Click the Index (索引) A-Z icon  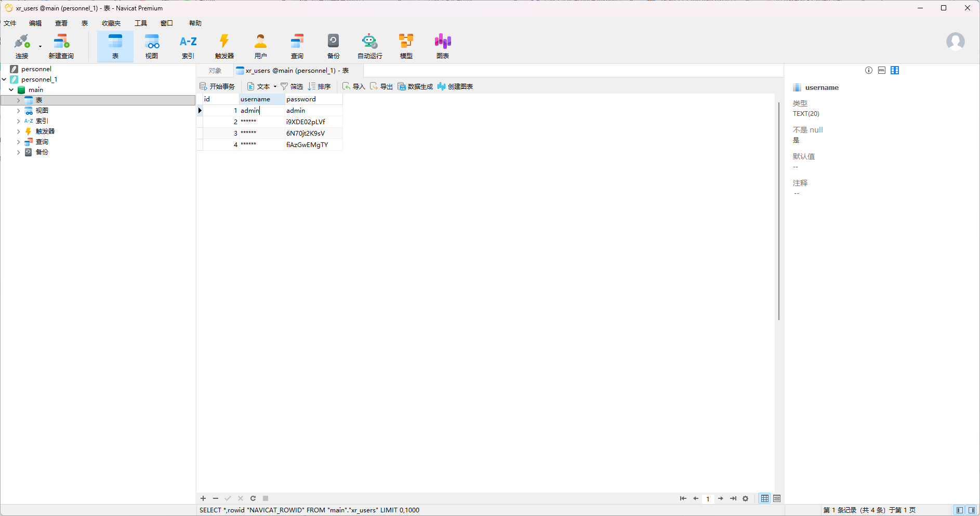point(188,46)
